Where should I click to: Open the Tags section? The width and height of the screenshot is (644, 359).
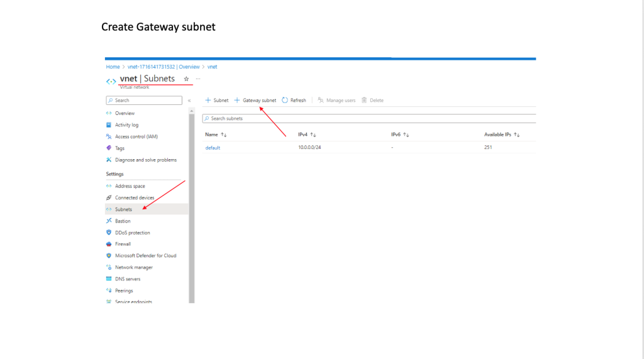(119, 148)
